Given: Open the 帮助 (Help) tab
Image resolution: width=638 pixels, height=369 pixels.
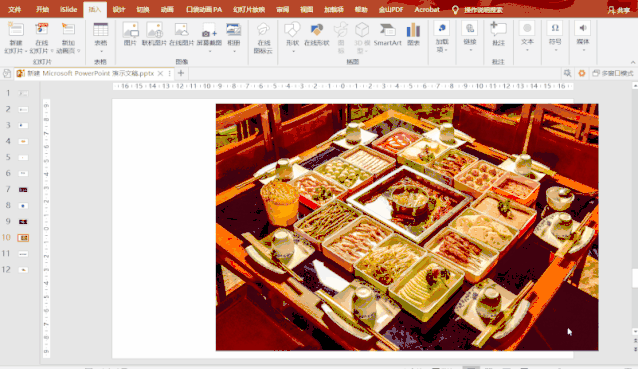Looking at the screenshot, I should (361, 9).
